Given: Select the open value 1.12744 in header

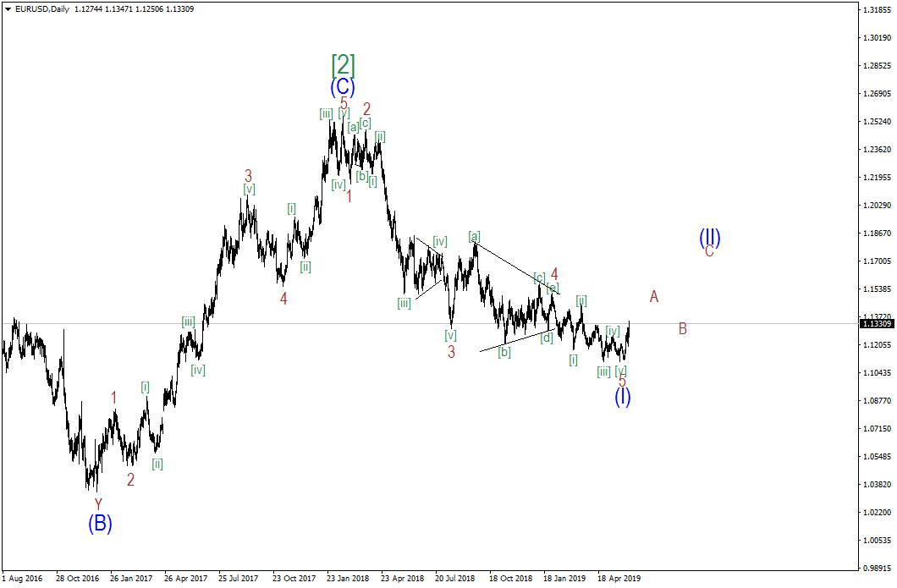Looking at the screenshot, I should click(x=87, y=9).
